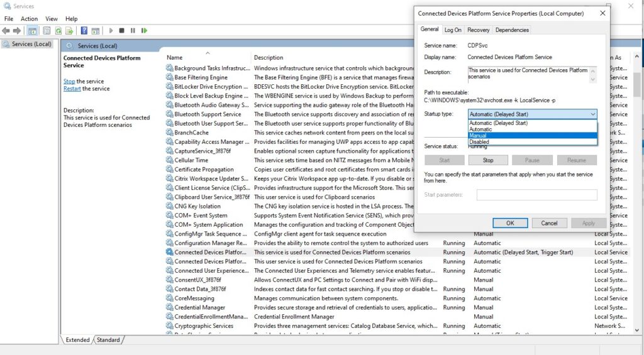Switch to the Standard view tab
Image resolution: width=644 pixels, height=355 pixels.
tap(108, 340)
